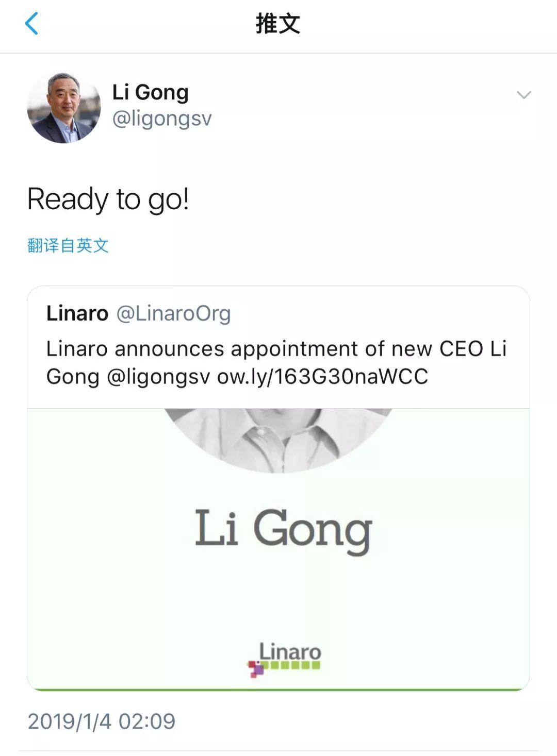Tap the 2019/1/4 02:09 timestamp
557x756 pixels.
pyautogui.click(x=102, y=721)
